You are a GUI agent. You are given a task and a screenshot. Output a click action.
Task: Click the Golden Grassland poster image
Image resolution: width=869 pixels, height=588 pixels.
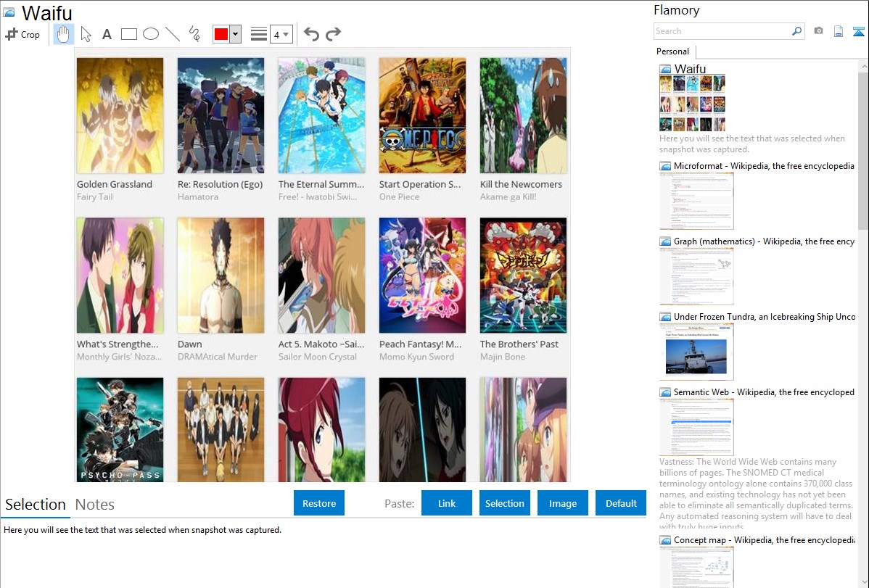click(x=120, y=115)
